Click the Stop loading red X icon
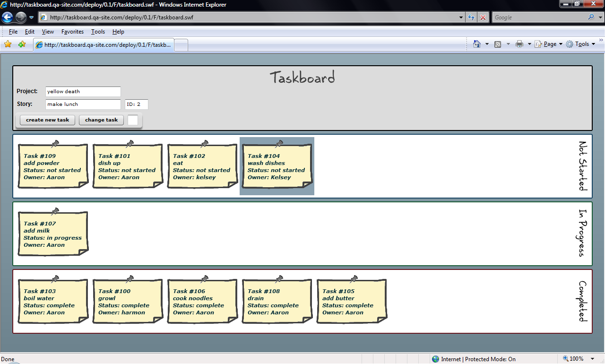This screenshot has width=605, height=364. pyautogui.click(x=483, y=17)
